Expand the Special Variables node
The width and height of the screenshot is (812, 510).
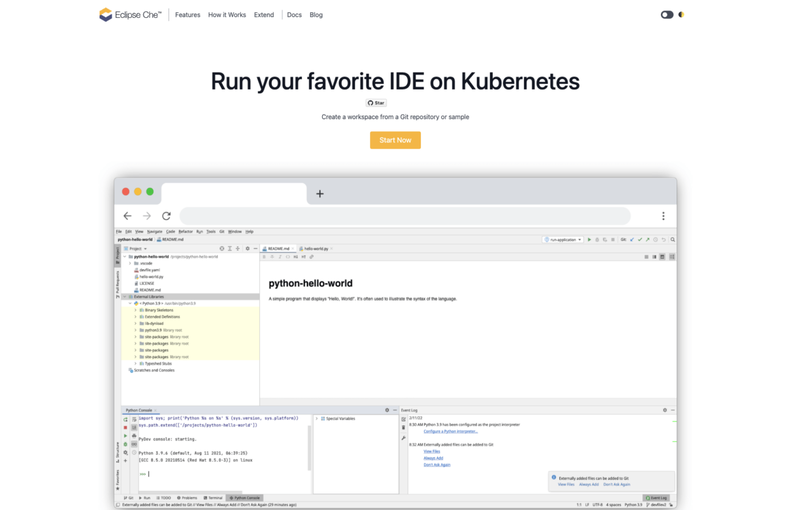coord(317,418)
